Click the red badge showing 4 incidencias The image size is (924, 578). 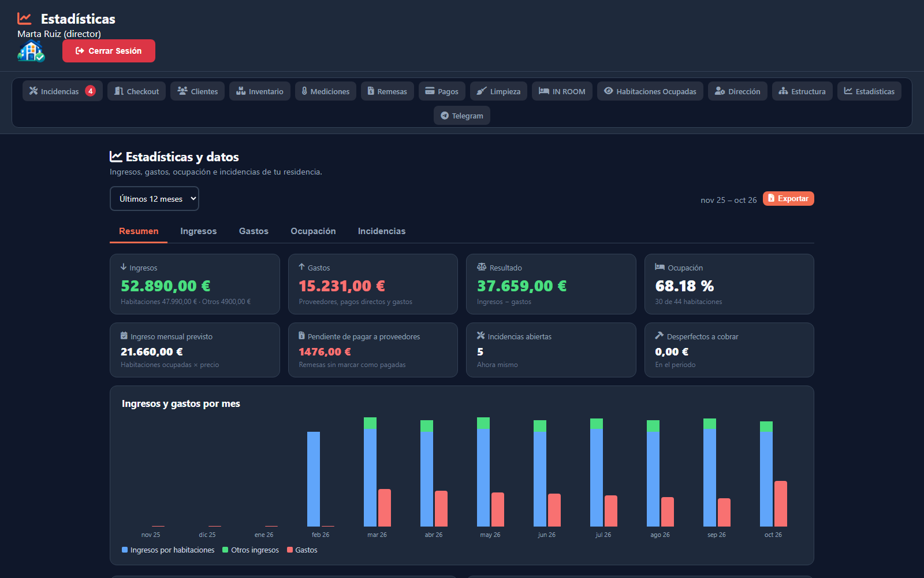pyautogui.click(x=90, y=91)
